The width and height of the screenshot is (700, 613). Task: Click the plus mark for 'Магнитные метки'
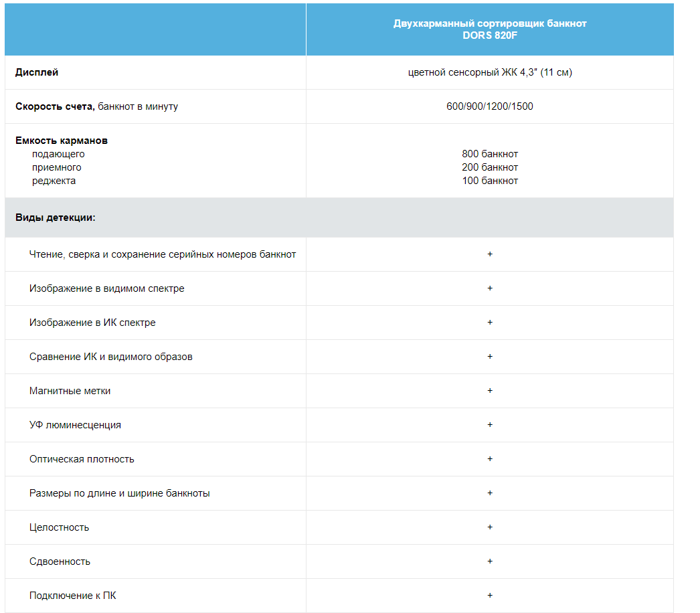(490, 391)
